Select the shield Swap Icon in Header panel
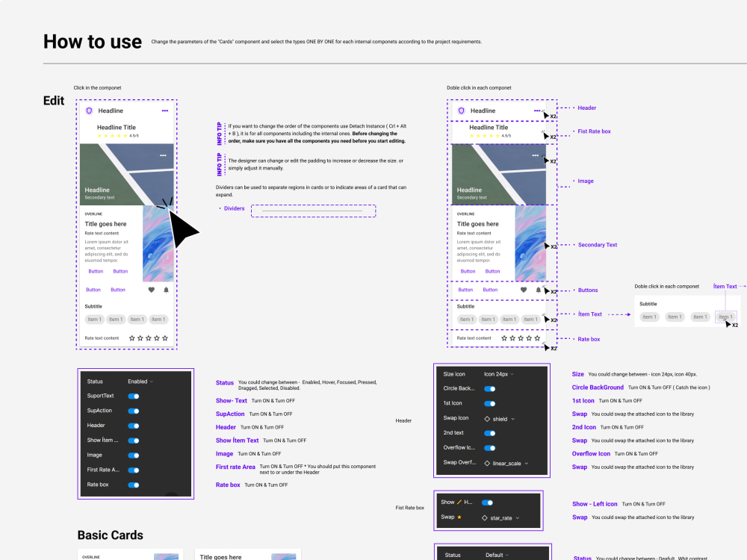Image resolution: width=747 pixels, height=560 pixels. pyautogui.click(x=500, y=419)
